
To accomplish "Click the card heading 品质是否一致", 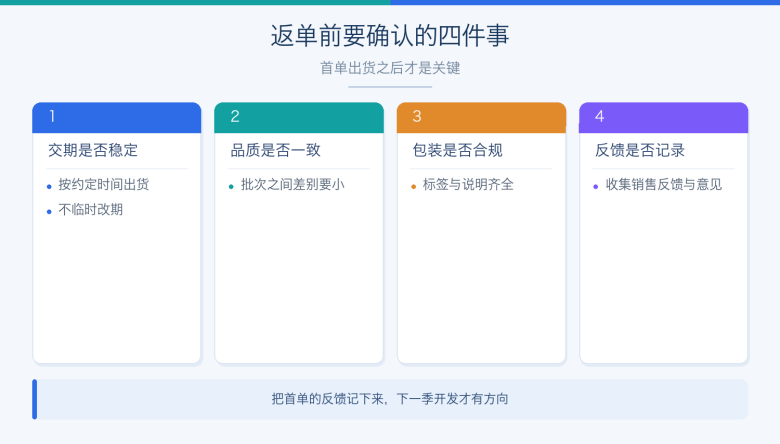I will (276, 150).
